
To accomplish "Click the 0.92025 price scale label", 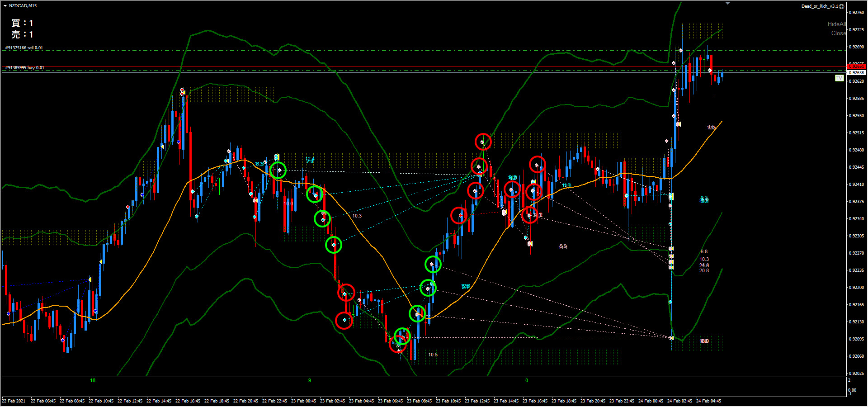I will 857,374.
